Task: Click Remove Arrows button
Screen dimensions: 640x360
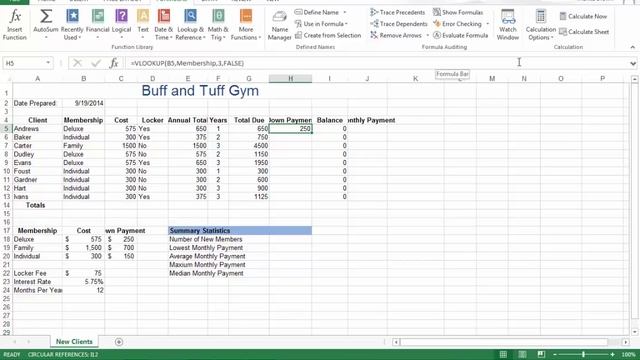Action: click(x=396, y=36)
